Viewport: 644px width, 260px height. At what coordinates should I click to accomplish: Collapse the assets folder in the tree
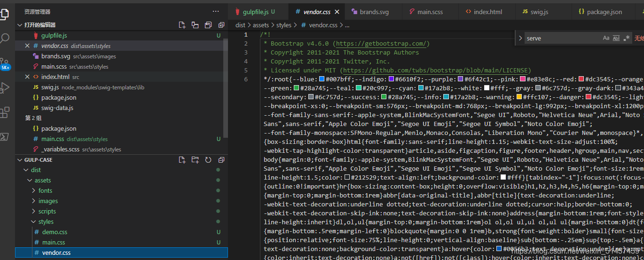31,181
